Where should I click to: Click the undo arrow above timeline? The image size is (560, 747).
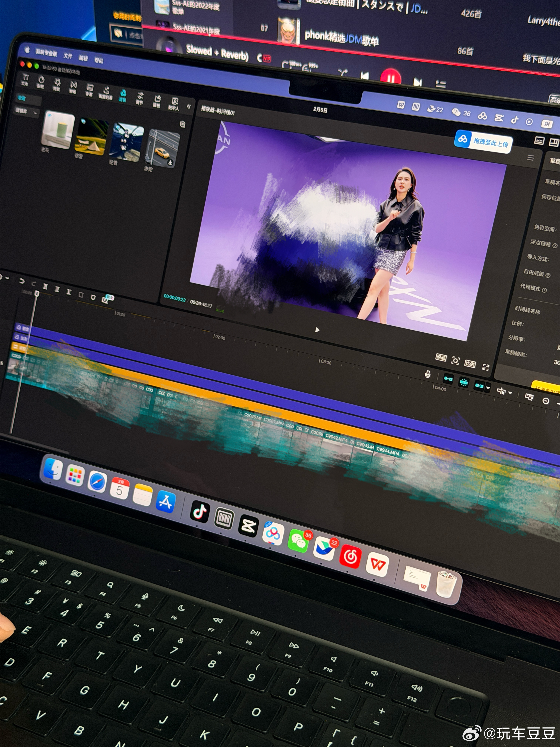(22, 281)
